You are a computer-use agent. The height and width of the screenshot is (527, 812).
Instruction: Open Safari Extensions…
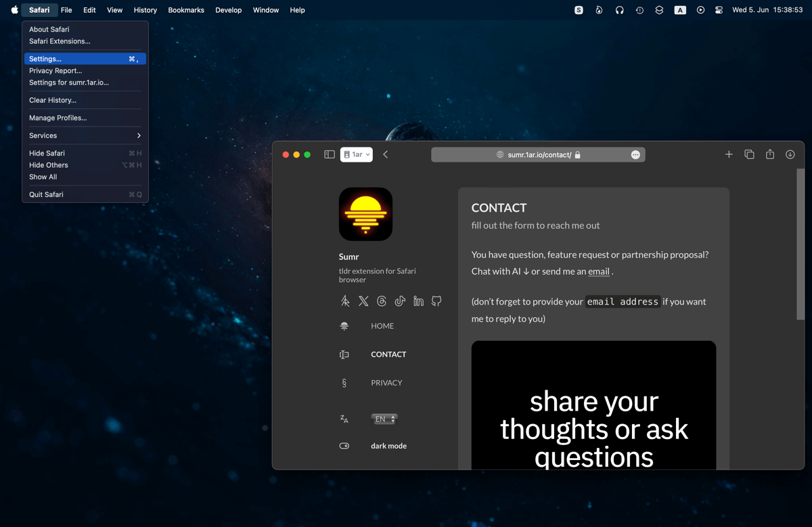click(x=85, y=41)
